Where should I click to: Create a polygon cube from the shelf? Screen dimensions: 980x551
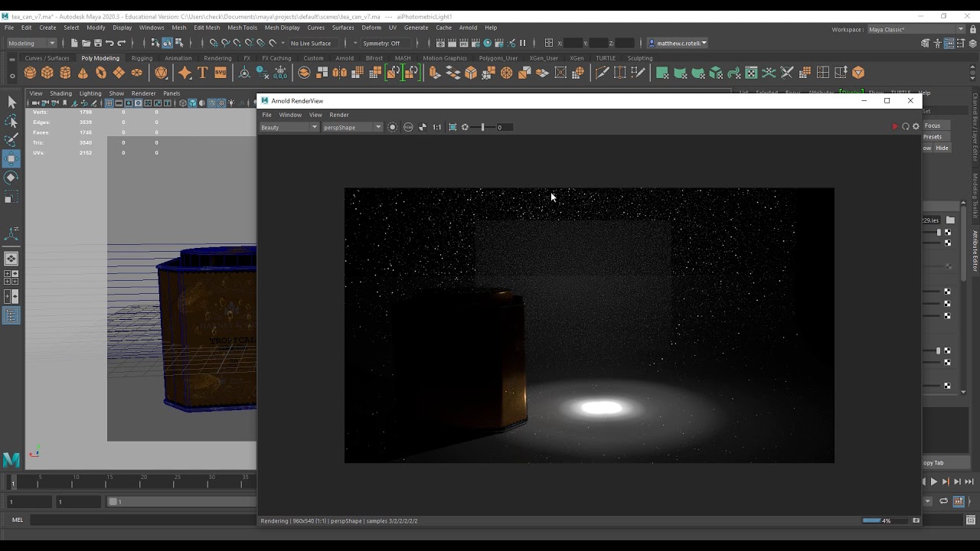coord(47,73)
